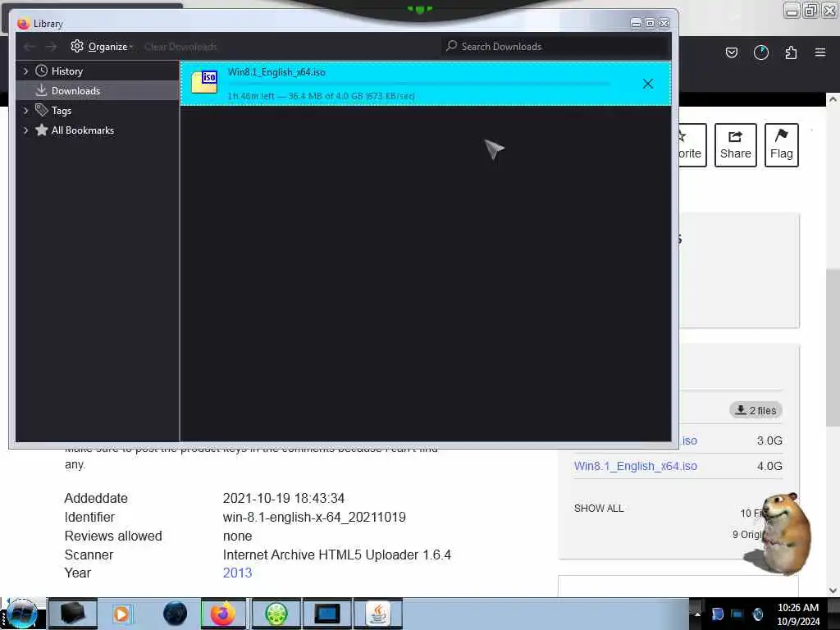Minimize the Library window
This screenshot has width=840, height=630.
[636, 23]
